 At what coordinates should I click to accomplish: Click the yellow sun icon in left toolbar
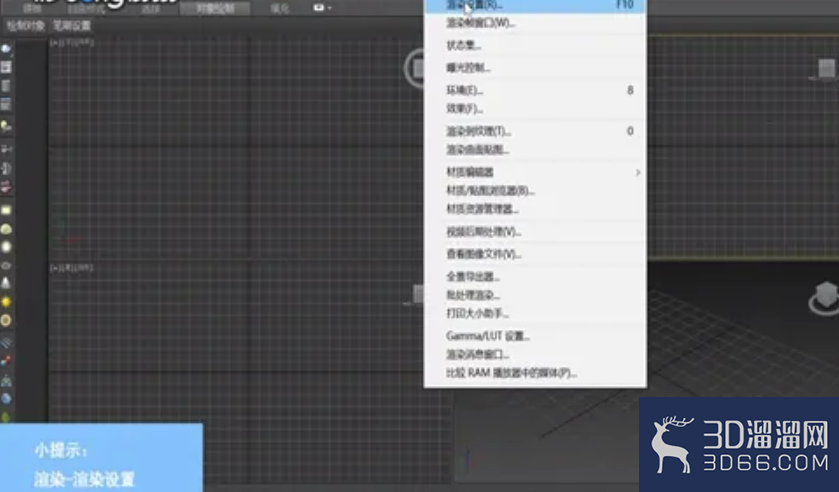tap(6, 302)
